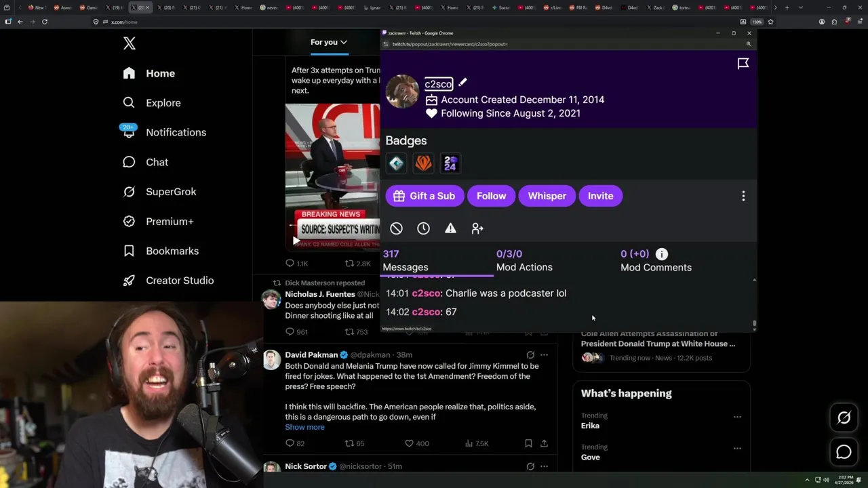The width and height of the screenshot is (868, 488).
Task: Click the Gift a Sub button
Action: click(x=425, y=196)
